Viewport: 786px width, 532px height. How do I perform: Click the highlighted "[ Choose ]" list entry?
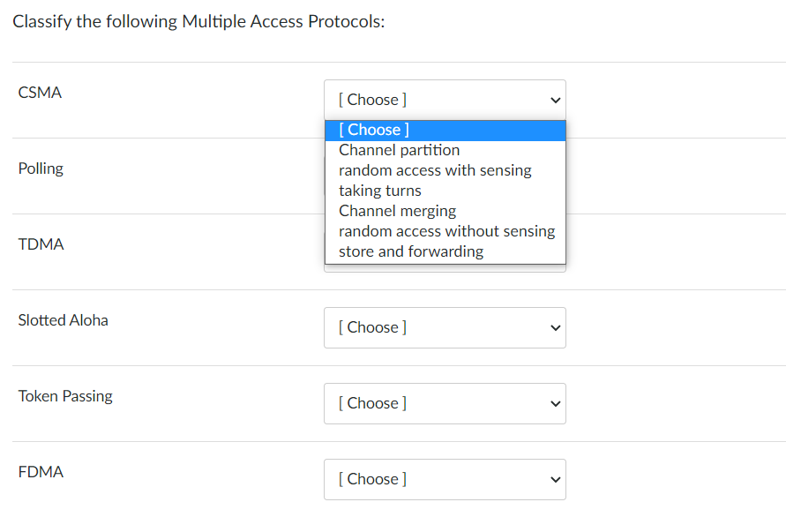click(372, 130)
